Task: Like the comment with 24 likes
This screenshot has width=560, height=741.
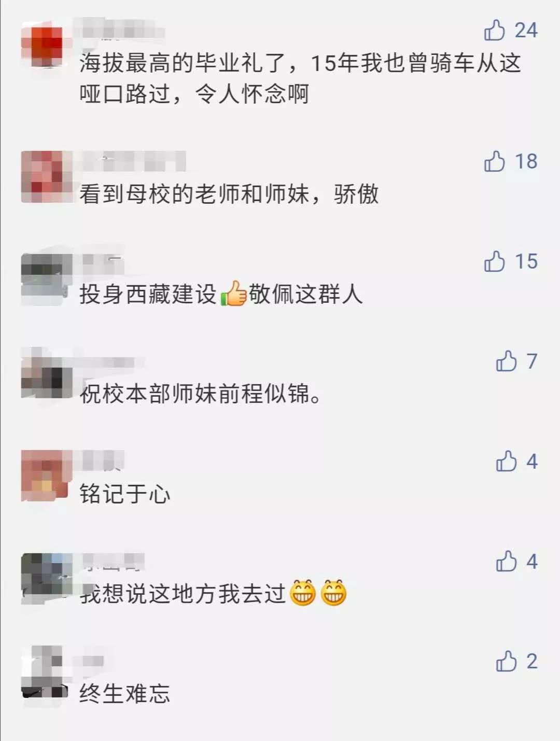Action: (x=494, y=30)
